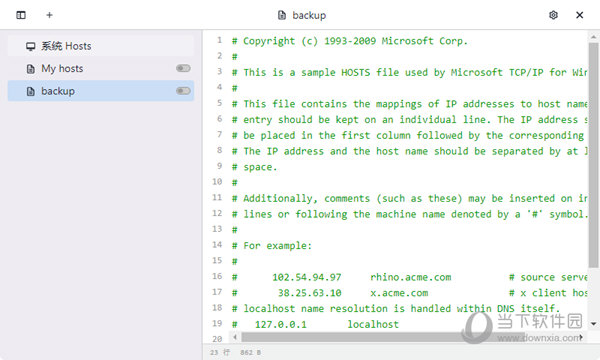The image size is (600, 360).
Task: Click the rhino.acme.com host name
Action: click(411, 277)
